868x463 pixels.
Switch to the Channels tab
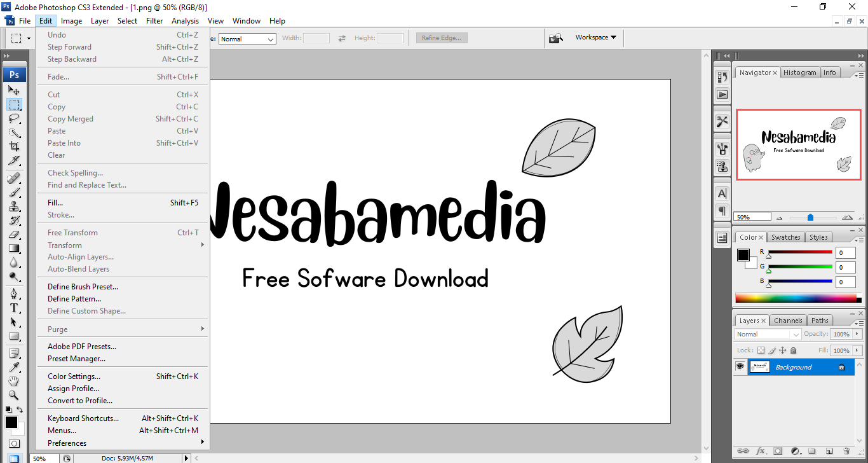tap(788, 321)
